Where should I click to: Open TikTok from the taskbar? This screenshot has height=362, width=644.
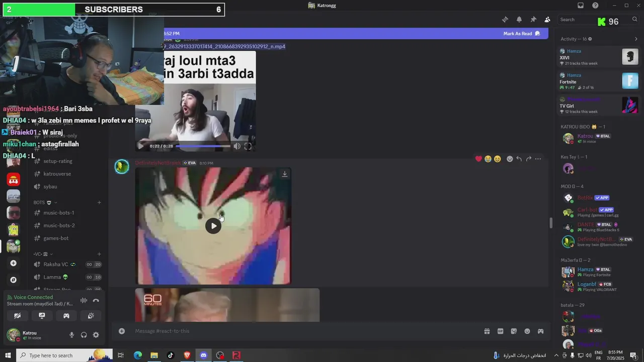(171, 355)
